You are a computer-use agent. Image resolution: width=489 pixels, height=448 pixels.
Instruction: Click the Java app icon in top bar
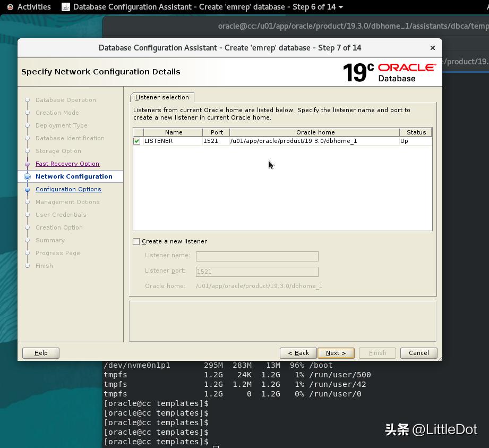(66, 7)
